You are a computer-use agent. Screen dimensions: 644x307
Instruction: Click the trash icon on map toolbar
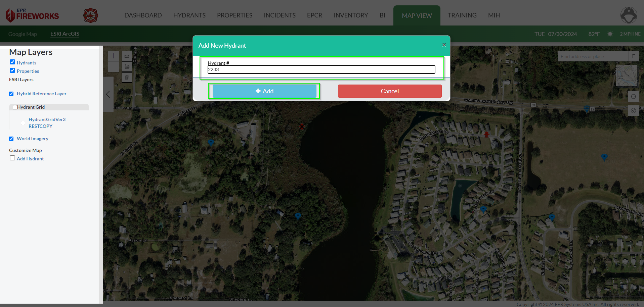tap(127, 78)
